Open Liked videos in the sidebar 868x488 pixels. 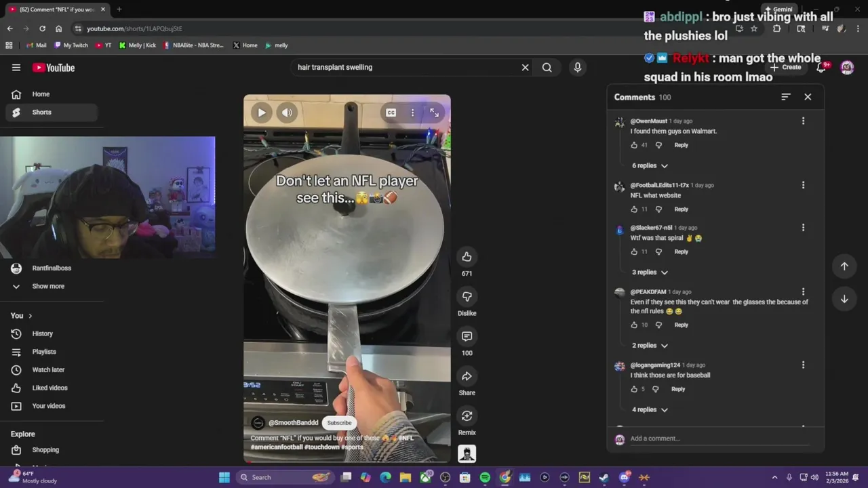pyautogui.click(x=52, y=388)
